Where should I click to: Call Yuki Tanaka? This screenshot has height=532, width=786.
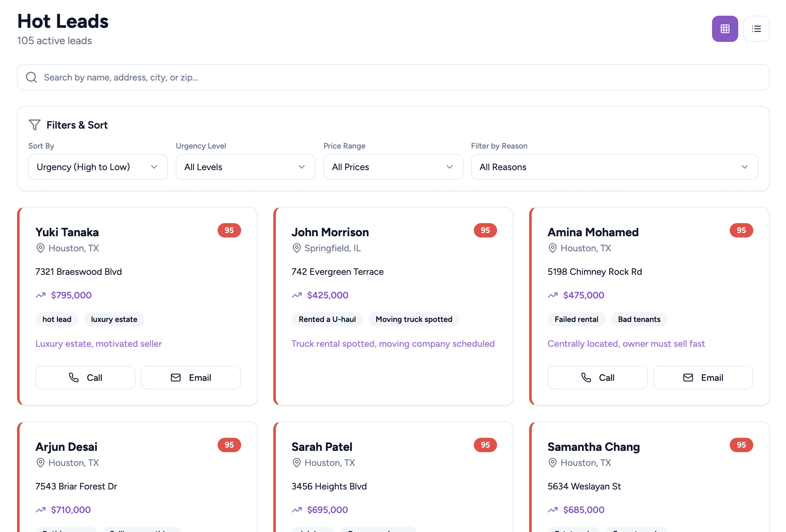85,378
